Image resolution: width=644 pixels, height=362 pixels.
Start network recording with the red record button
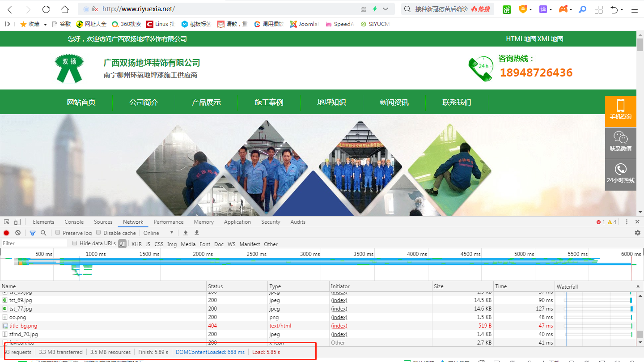[x=6, y=233]
